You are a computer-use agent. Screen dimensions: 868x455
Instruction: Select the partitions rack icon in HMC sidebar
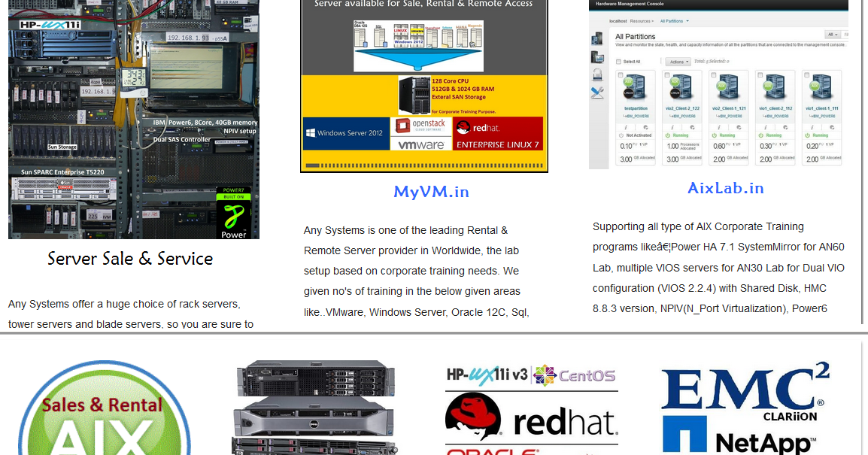pos(597,39)
